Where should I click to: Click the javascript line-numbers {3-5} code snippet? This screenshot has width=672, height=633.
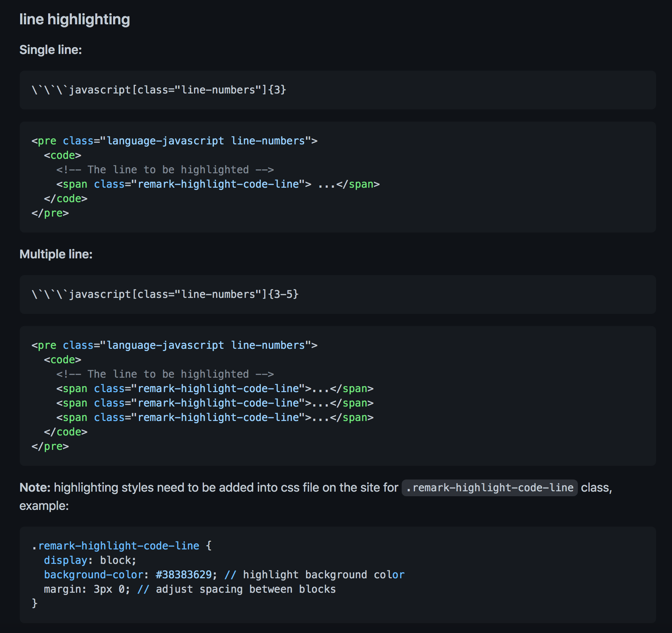[165, 294]
